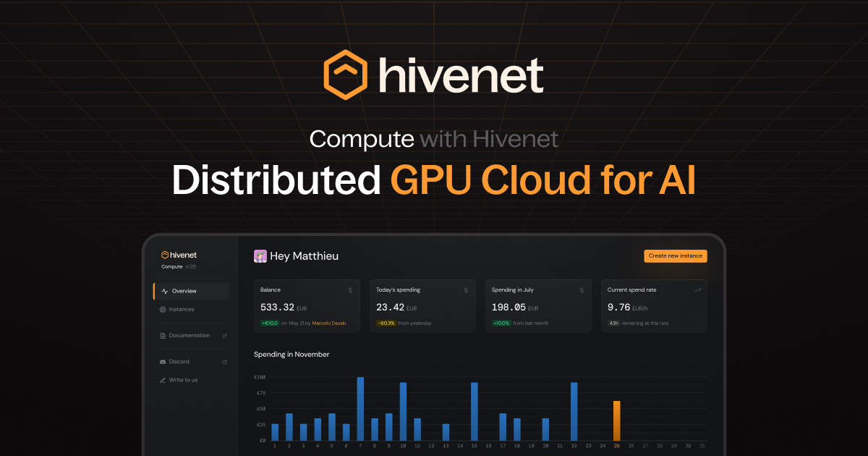Click the hivenet hexagon logo in the sidebar

pyautogui.click(x=164, y=255)
